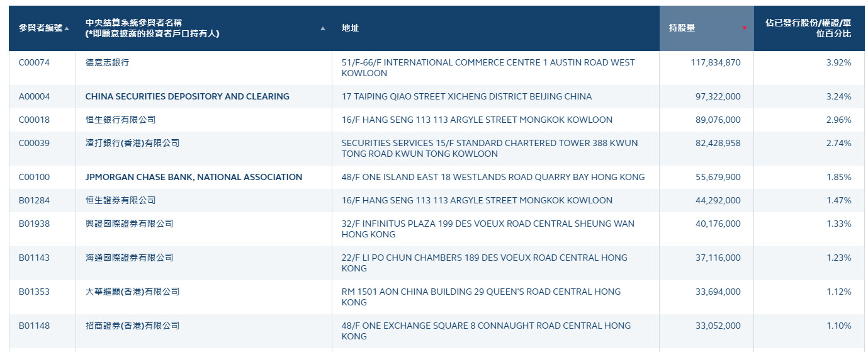Sort shareholding column with red arrow
868x352 pixels.
[x=744, y=28]
